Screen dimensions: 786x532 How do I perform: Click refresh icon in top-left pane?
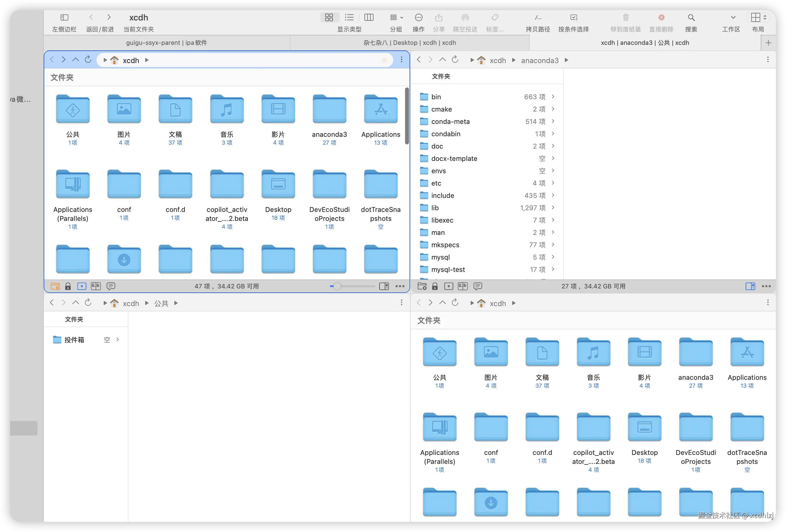(x=88, y=59)
